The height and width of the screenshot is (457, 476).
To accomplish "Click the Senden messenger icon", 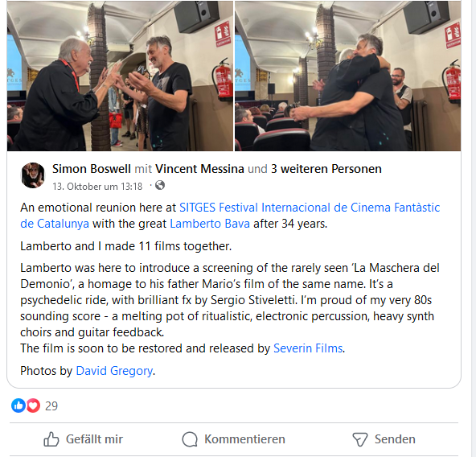I will pos(360,439).
